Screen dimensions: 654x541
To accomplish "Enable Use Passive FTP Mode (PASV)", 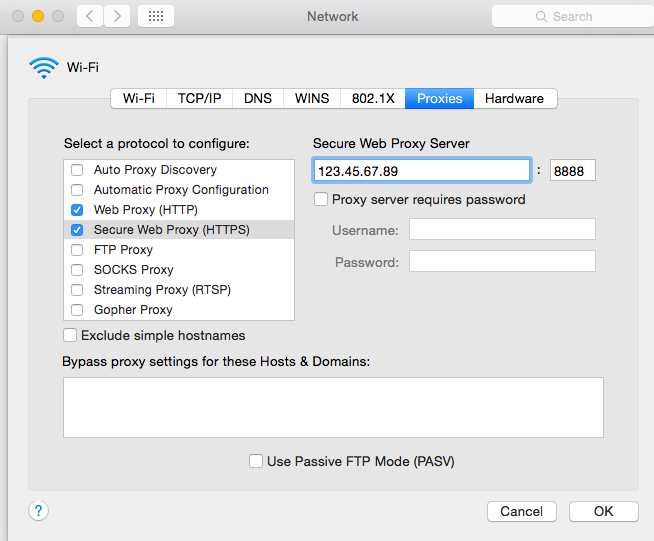I will pos(256,462).
